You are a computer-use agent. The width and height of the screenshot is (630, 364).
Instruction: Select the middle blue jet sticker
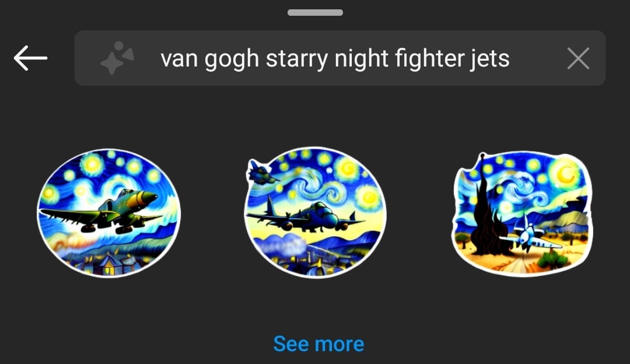(x=316, y=212)
